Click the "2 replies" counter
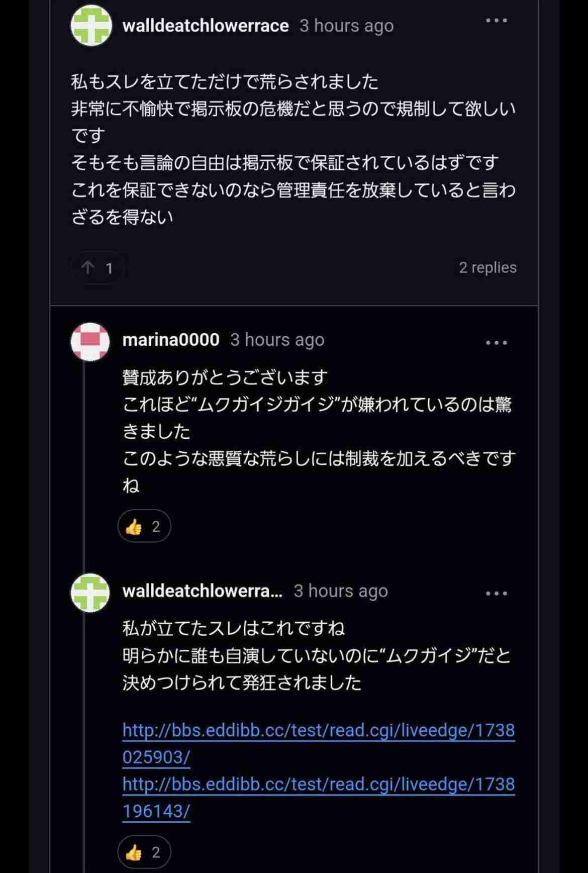The height and width of the screenshot is (873, 588). coord(487,267)
